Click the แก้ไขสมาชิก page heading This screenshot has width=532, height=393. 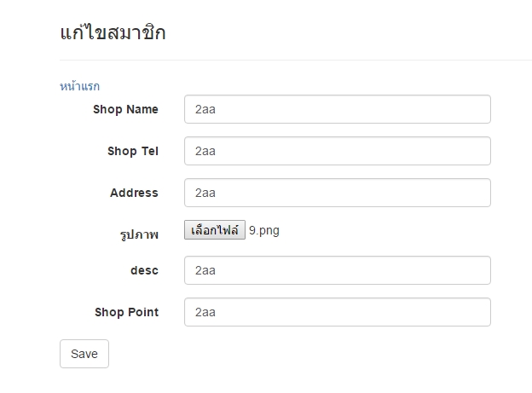click(x=113, y=33)
